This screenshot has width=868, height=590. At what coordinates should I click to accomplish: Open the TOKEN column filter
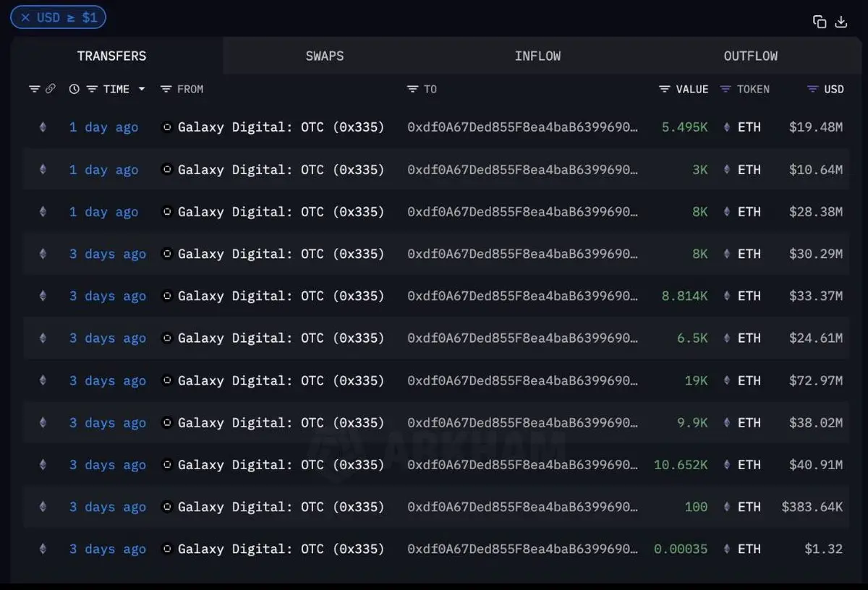click(726, 89)
